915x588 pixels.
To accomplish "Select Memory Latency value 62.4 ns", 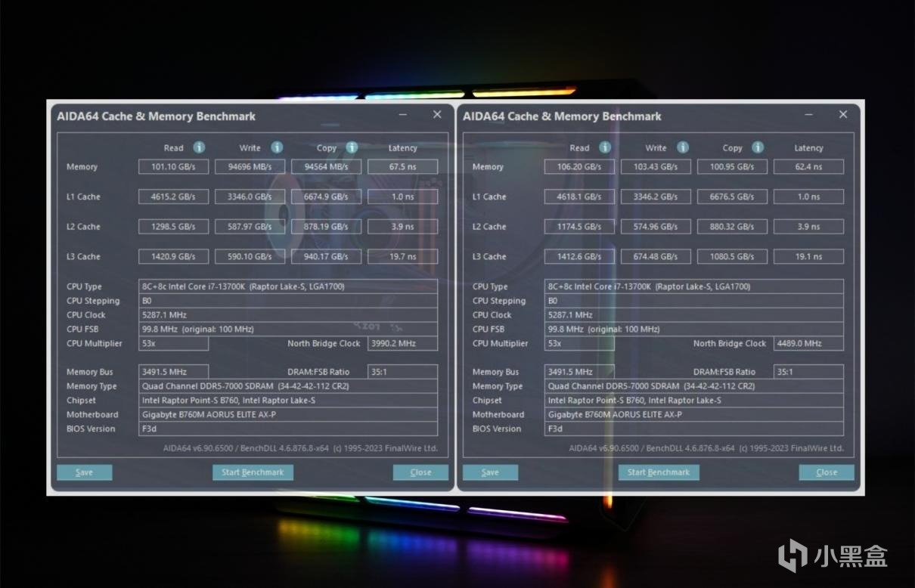I will tap(808, 166).
